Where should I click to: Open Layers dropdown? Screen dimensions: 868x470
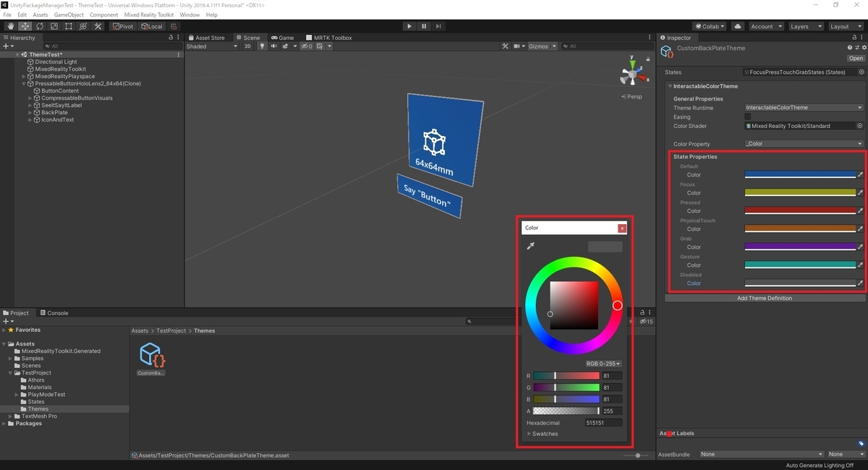[807, 26]
